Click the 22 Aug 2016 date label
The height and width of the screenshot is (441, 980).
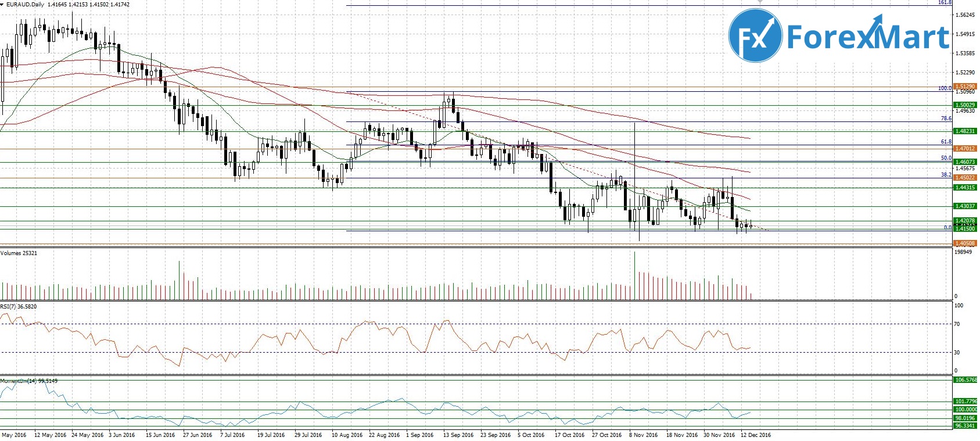click(384, 435)
